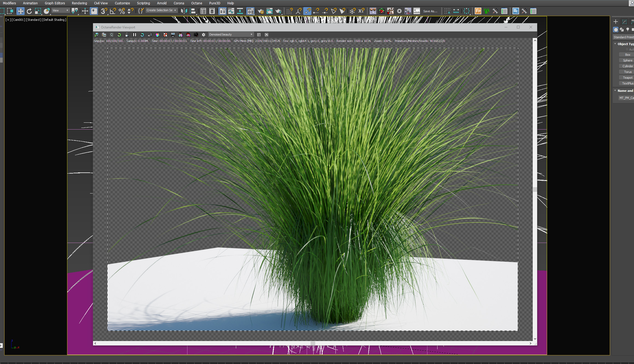Select the Move transform tool
Viewport: 634px width, 364px height.
point(21,11)
